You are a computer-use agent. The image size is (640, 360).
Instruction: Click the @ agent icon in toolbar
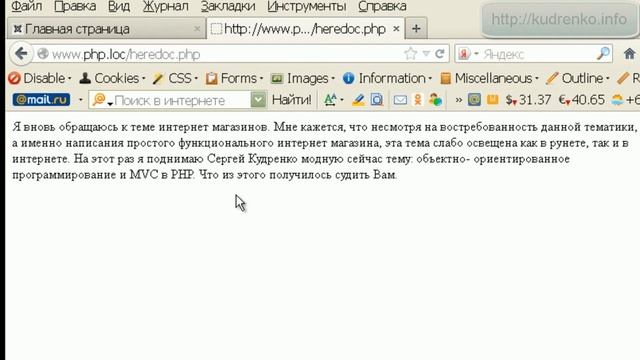[474, 100]
